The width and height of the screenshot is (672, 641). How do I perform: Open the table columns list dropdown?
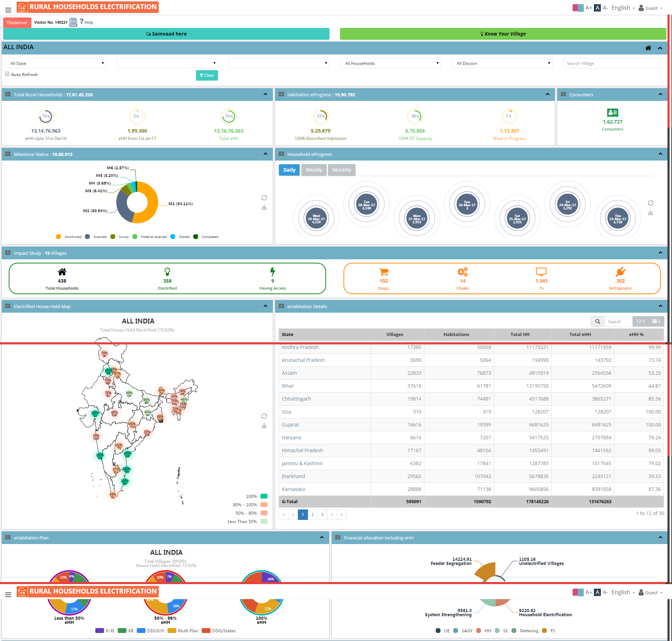click(x=656, y=321)
